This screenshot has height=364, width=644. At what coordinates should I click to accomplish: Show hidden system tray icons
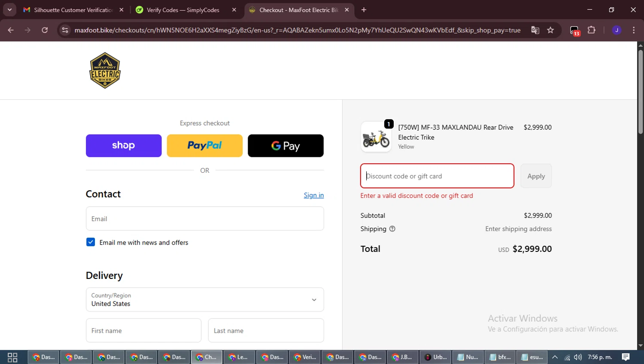555,357
